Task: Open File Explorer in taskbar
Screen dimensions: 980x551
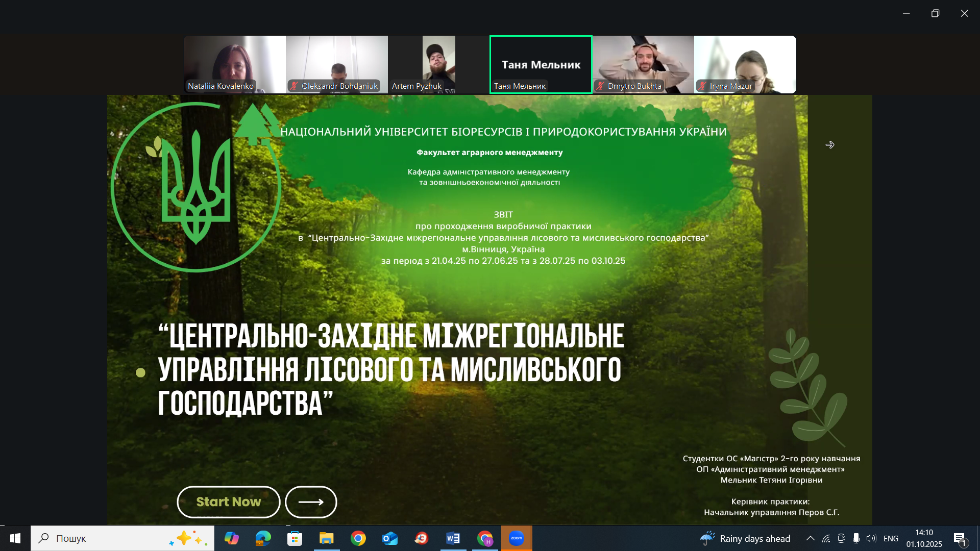Action: pyautogui.click(x=326, y=538)
